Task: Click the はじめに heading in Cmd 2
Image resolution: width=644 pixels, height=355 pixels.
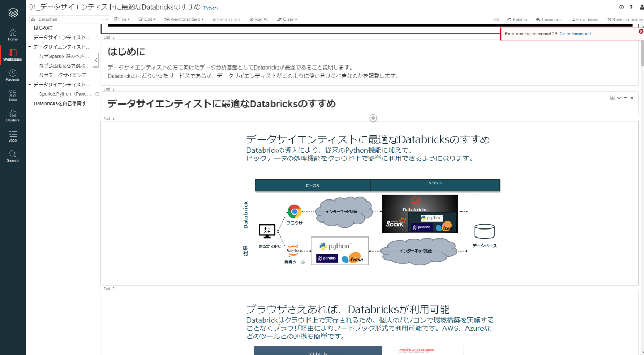Action: [127, 52]
